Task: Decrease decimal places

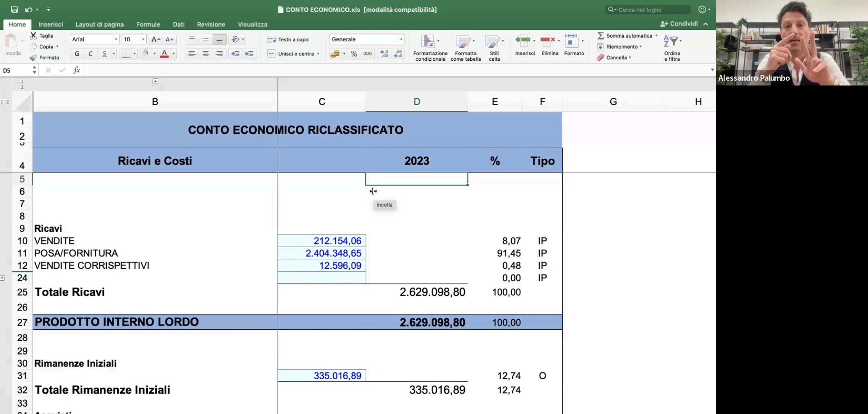Action: 398,54
